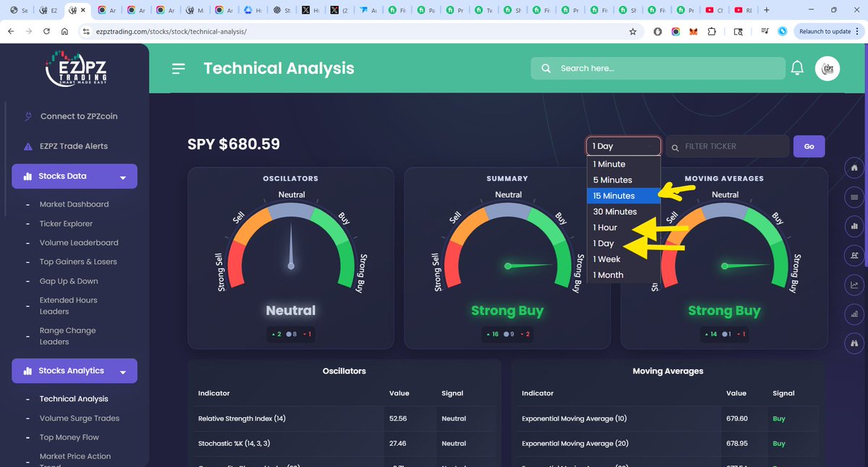Click the binoculars icon in right rail
The height and width of the screenshot is (467, 868).
(854, 342)
